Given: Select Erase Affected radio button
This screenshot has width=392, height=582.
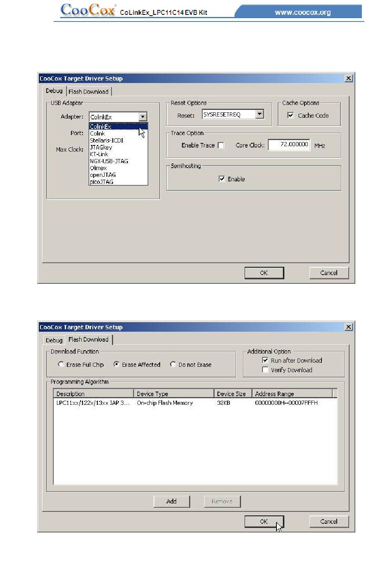Looking at the screenshot, I should point(116,364).
